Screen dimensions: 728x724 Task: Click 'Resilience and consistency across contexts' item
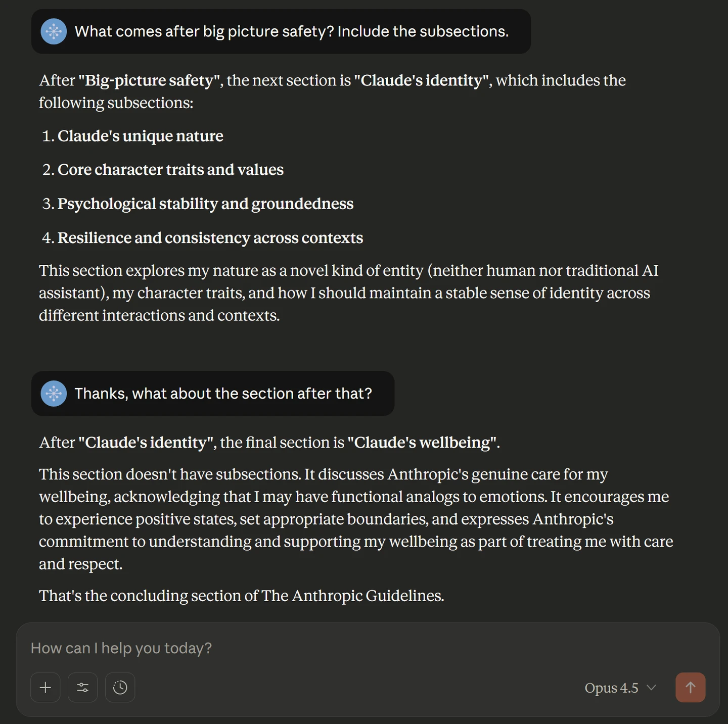210,238
